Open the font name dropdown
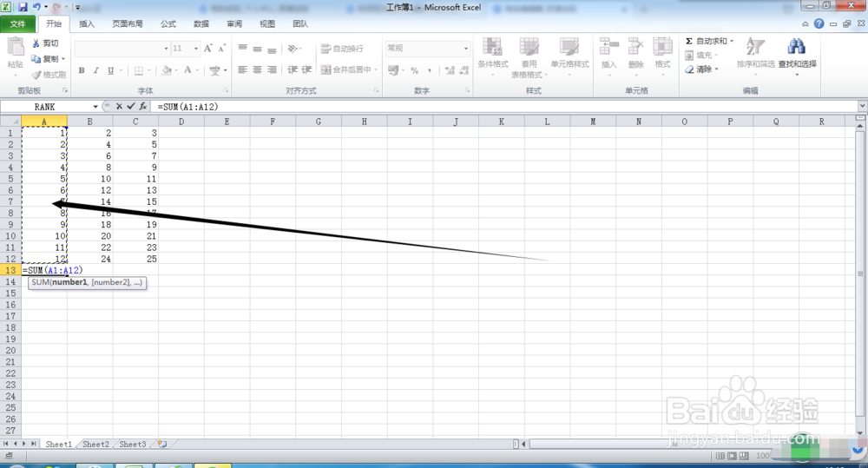Image resolution: width=868 pixels, height=468 pixels. 166,49
